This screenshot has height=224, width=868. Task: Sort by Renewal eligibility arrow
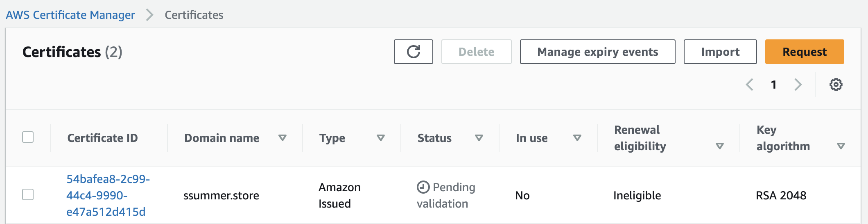(719, 146)
